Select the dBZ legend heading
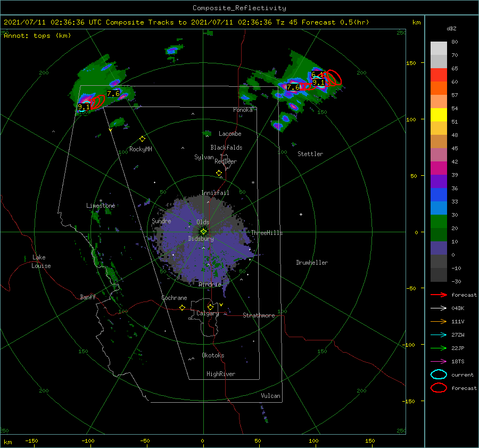This screenshot has width=479, height=448. coord(451,29)
